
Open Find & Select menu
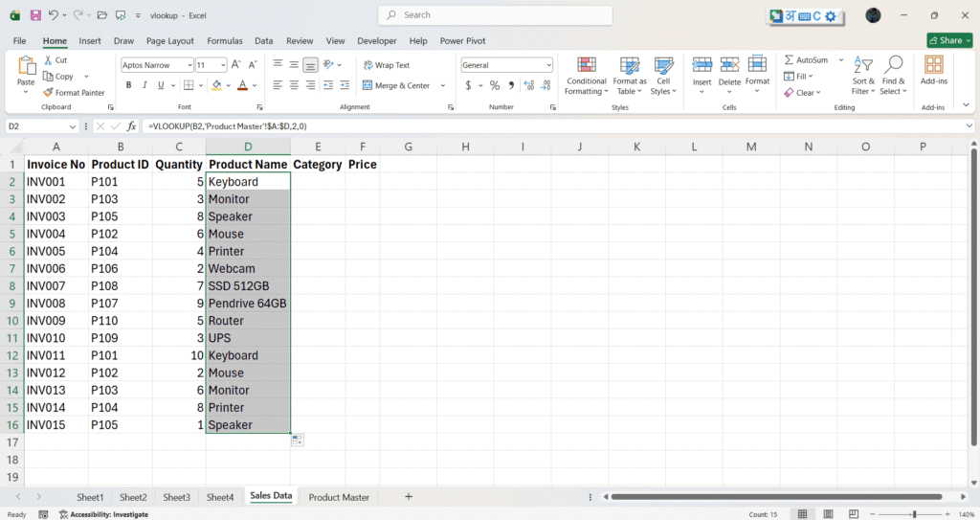(893, 76)
